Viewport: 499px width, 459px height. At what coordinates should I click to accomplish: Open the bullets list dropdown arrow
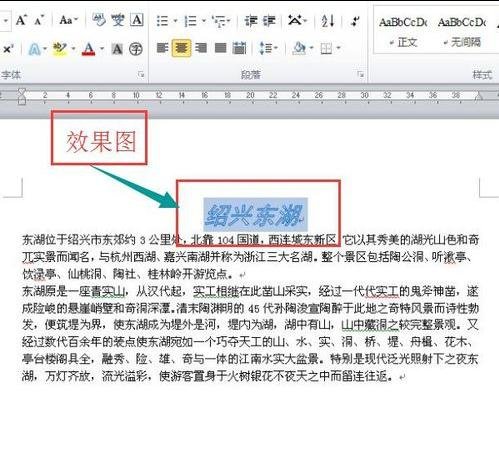175,21
